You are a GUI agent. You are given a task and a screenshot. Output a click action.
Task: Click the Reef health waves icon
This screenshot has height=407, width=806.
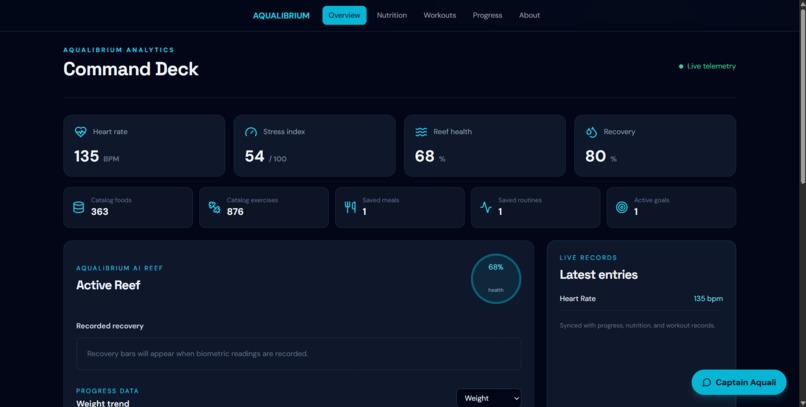[421, 132]
